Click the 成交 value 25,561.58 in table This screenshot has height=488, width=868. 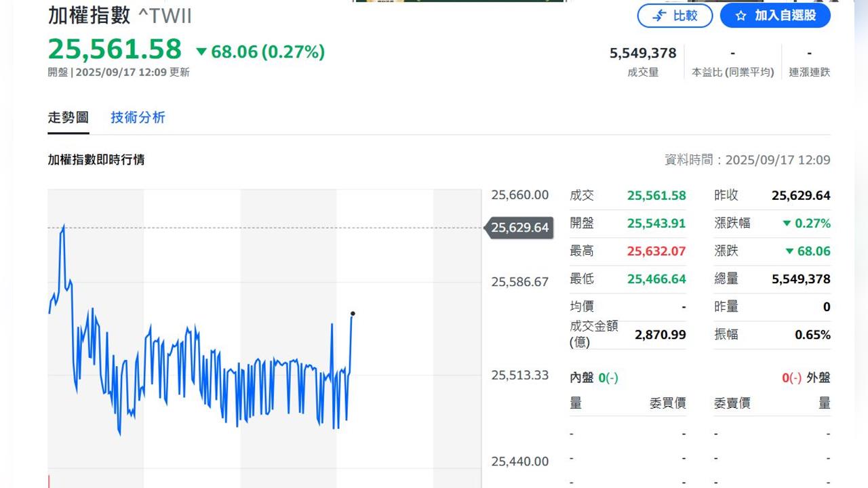pos(656,195)
